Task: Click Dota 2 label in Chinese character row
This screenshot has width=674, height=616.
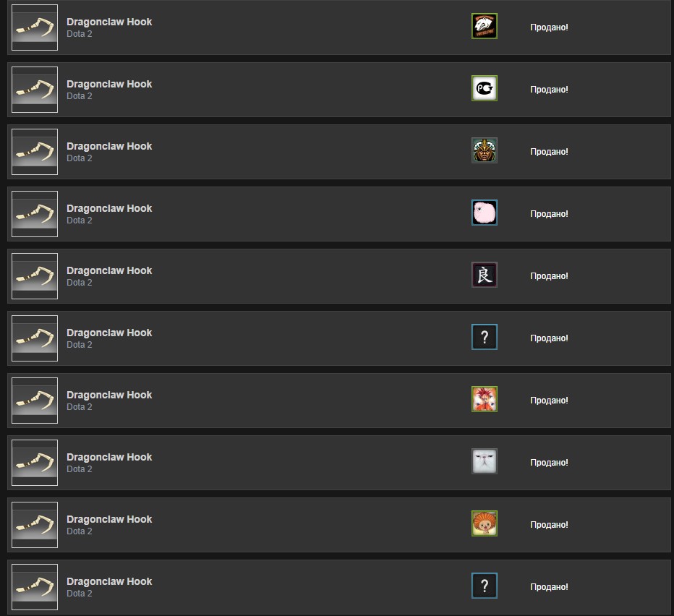Action: tap(80, 283)
